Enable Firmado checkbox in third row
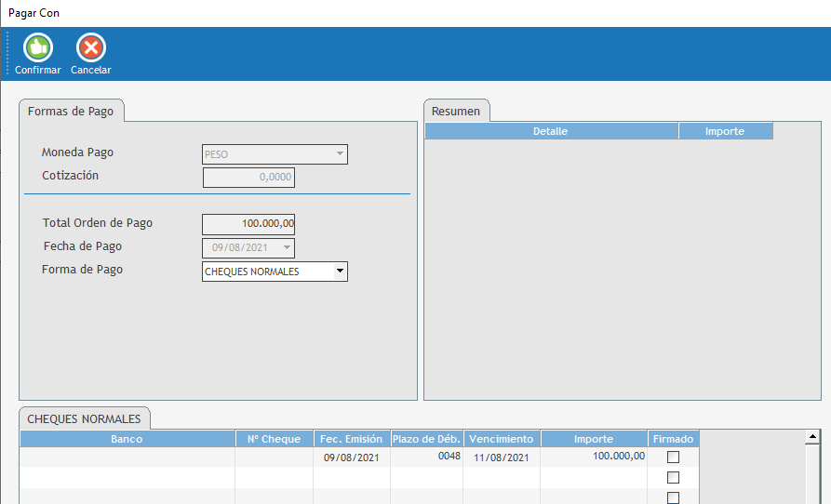 tap(673, 497)
